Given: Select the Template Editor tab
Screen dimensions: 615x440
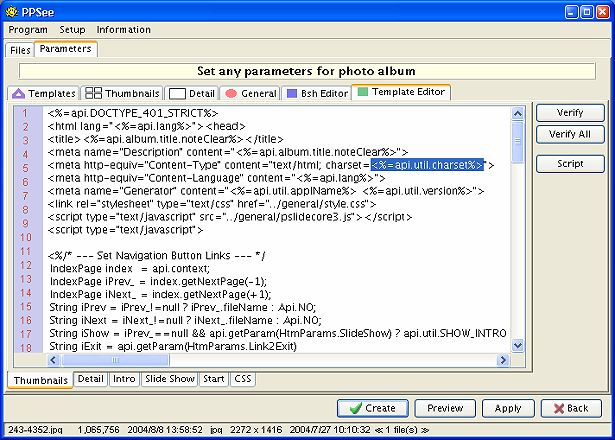Looking at the screenshot, I should click(x=401, y=92).
